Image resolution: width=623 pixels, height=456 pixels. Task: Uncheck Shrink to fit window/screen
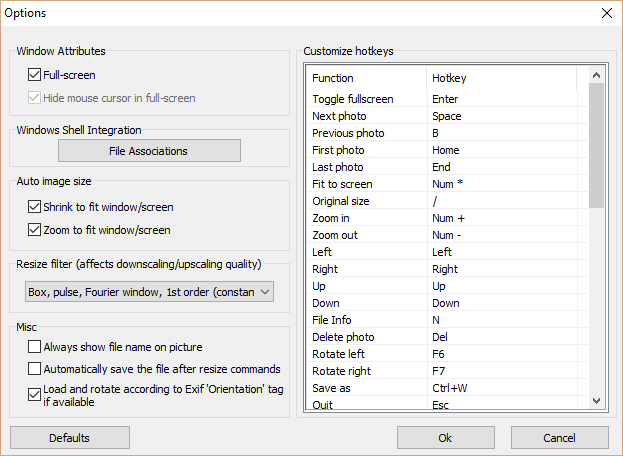[36, 207]
